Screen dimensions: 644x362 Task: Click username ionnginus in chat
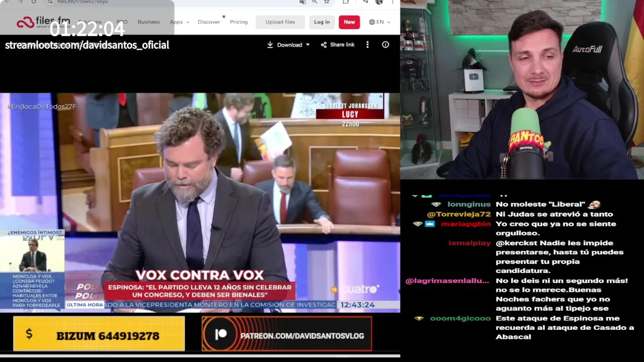pos(469,204)
